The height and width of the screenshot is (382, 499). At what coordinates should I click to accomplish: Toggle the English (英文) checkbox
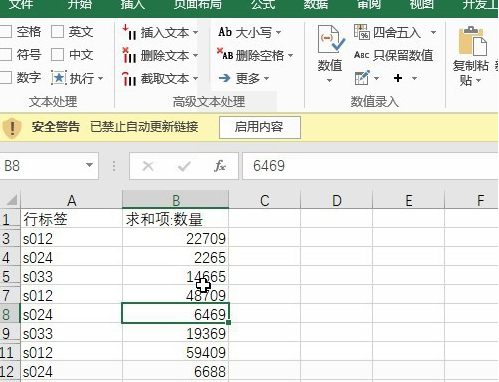pyautogui.click(x=57, y=32)
